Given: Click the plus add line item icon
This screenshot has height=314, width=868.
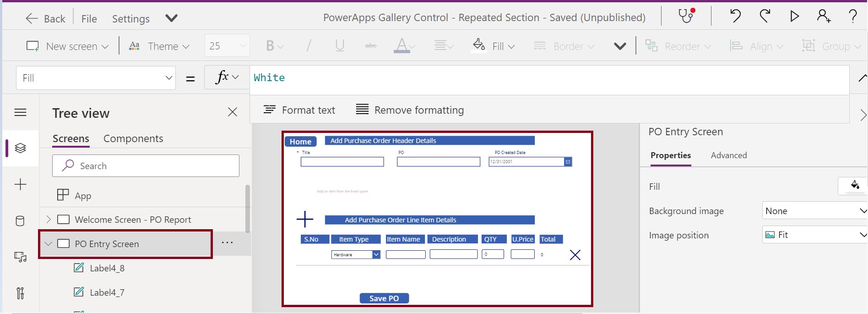Looking at the screenshot, I should click(x=305, y=219).
